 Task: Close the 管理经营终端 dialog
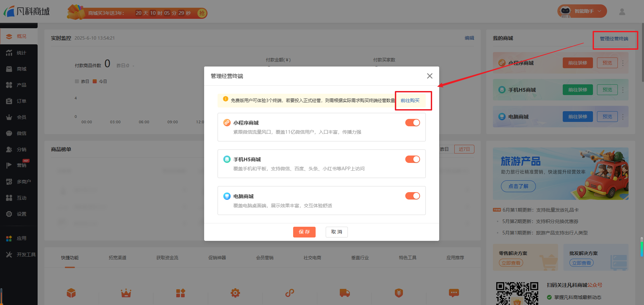(x=429, y=76)
